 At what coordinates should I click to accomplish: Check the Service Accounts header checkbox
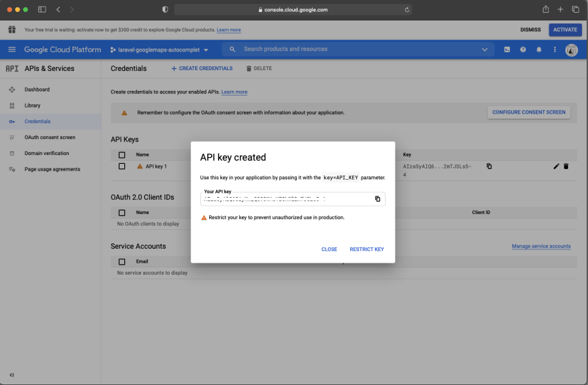pos(122,261)
